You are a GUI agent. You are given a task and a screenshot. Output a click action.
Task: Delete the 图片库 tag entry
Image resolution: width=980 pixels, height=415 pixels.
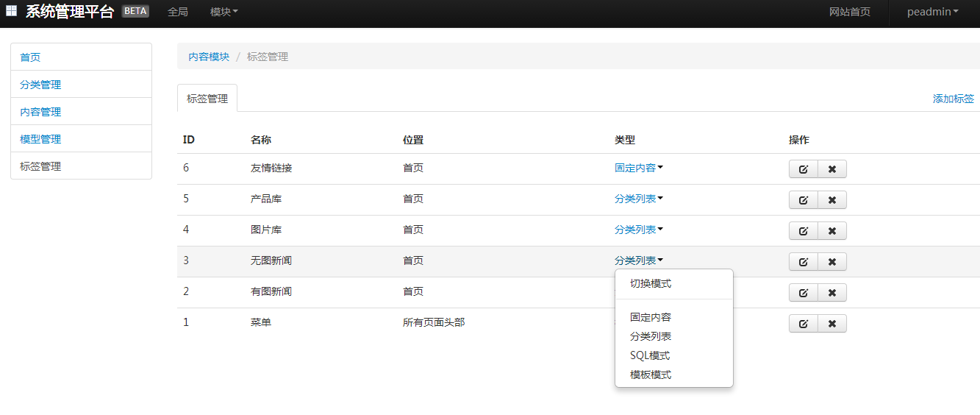832,231
